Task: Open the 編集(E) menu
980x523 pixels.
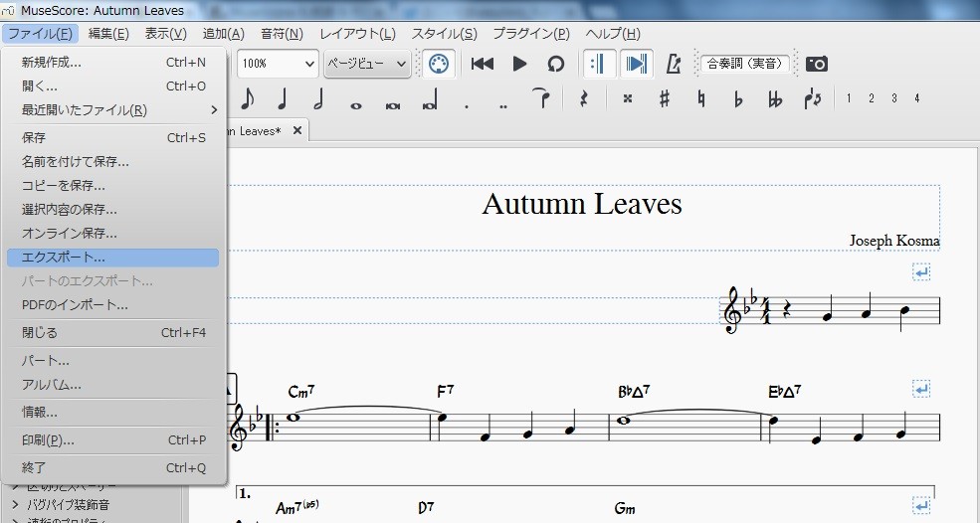Action: click(108, 34)
